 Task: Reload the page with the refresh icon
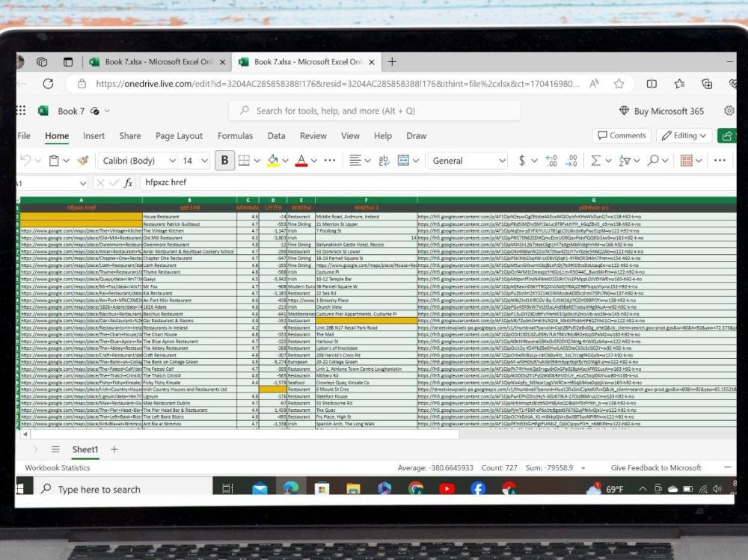48,84
